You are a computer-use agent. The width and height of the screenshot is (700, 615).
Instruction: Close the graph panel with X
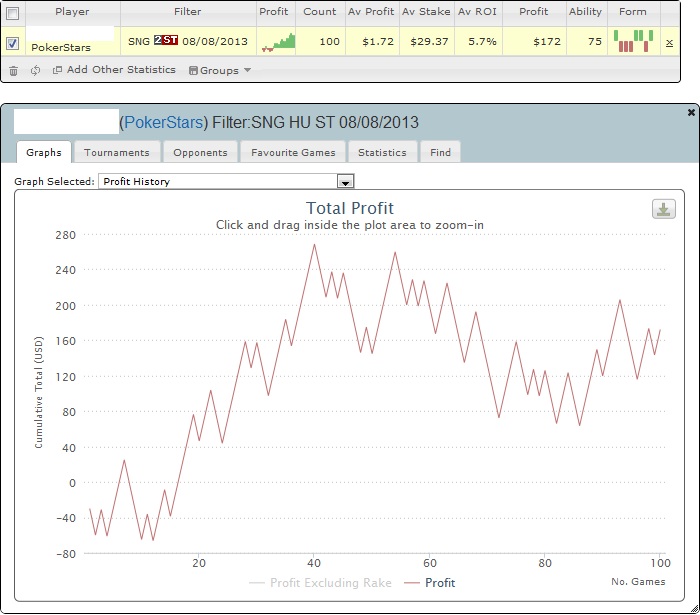click(x=691, y=112)
